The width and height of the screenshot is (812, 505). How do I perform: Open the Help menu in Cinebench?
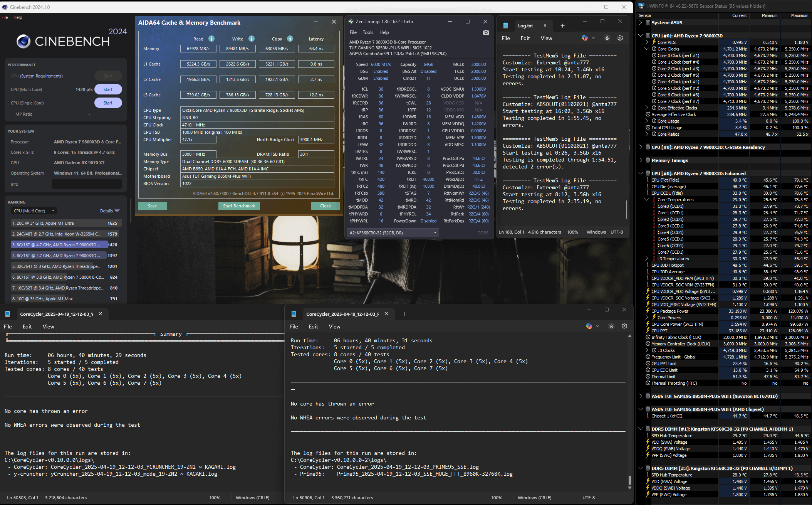(18, 17)
